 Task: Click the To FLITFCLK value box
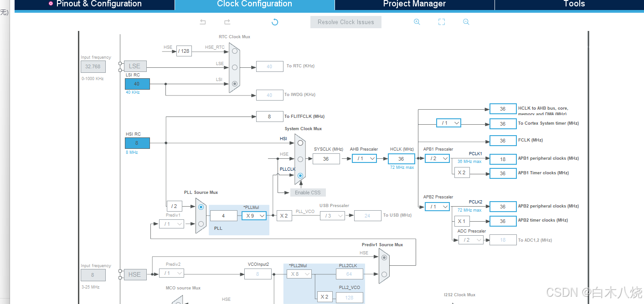[x=269, y=117]
